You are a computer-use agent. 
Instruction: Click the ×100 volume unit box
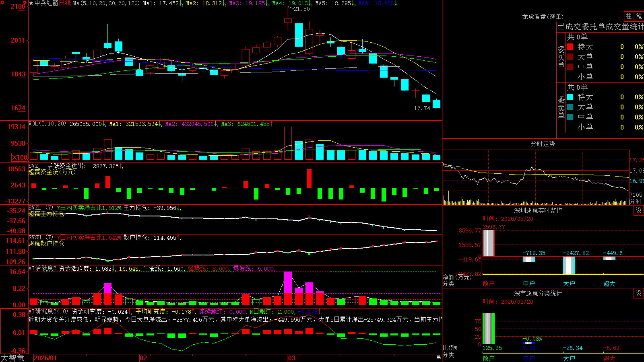click(x=20, y=157)
